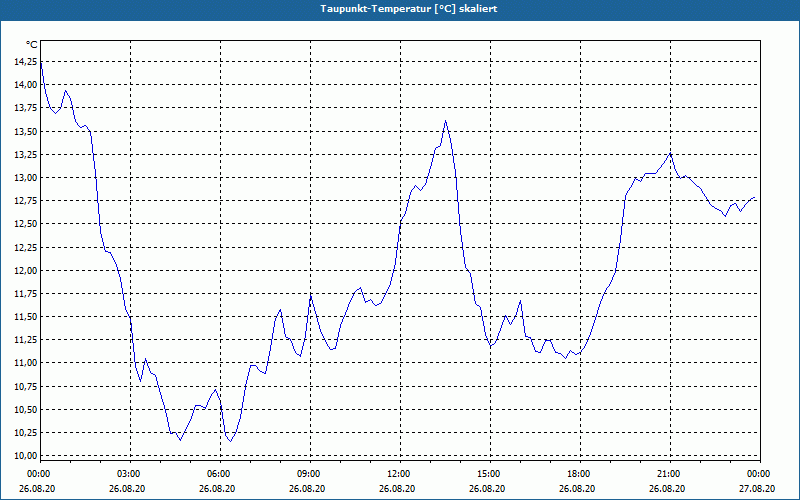Click the 11,25 axis value
800x500 pixels.
26,340
